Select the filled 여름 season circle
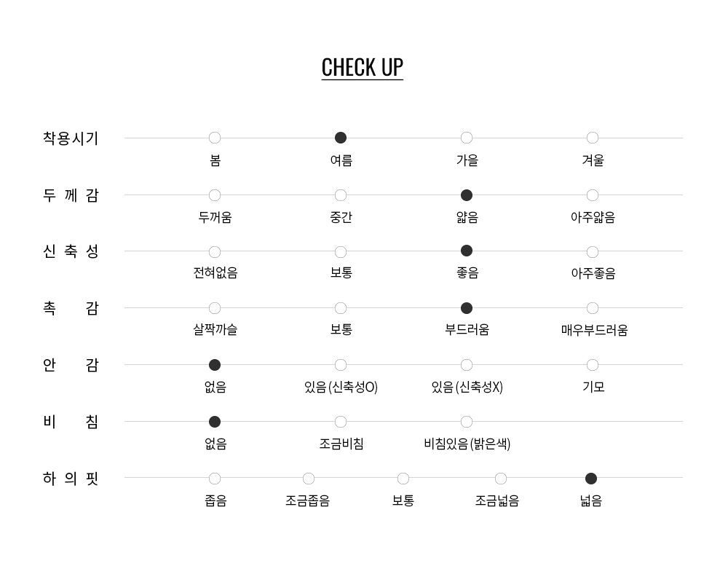 pos(340,138)
